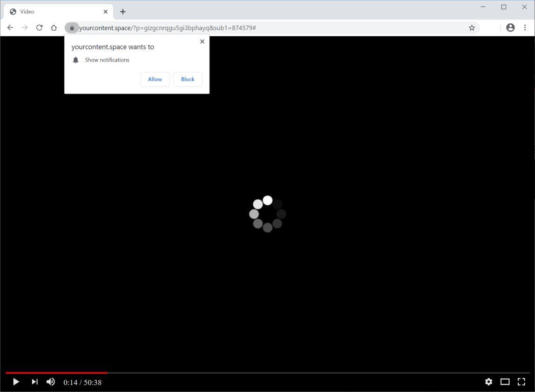
Task: Allow notifications from yourcontent.space
Action: click(155, 79)
